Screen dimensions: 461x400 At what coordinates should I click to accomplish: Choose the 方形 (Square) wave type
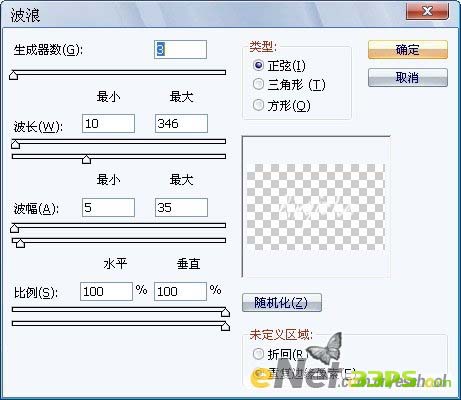[259, 105]
